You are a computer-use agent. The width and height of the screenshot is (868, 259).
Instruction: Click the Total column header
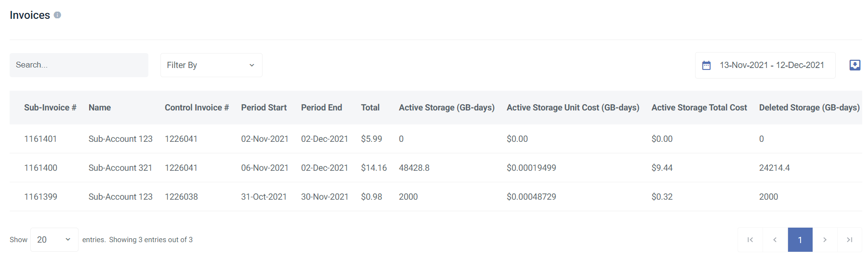370,108
